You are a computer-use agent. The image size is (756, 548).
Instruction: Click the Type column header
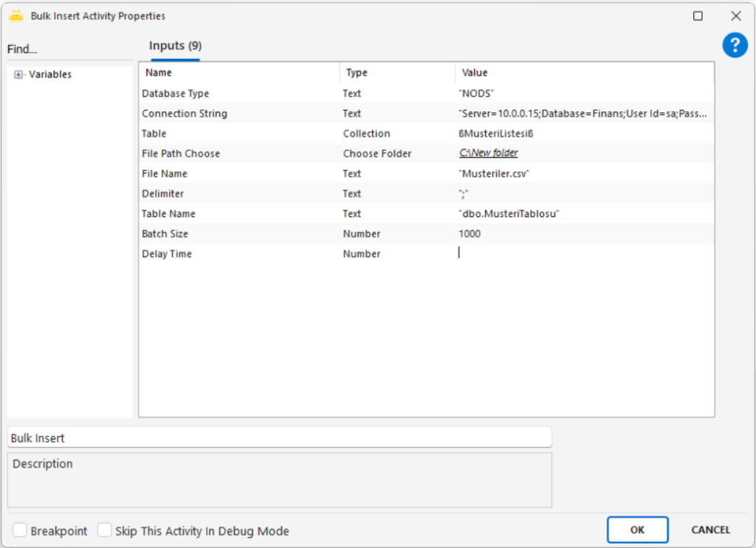click(x=397, y=72)
